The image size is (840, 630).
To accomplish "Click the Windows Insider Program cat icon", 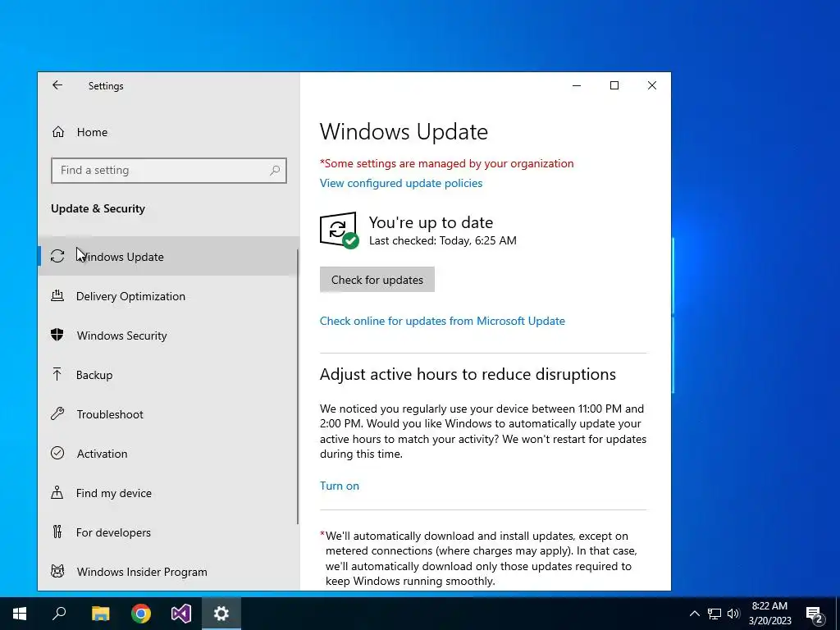I will tap(57, 571).
